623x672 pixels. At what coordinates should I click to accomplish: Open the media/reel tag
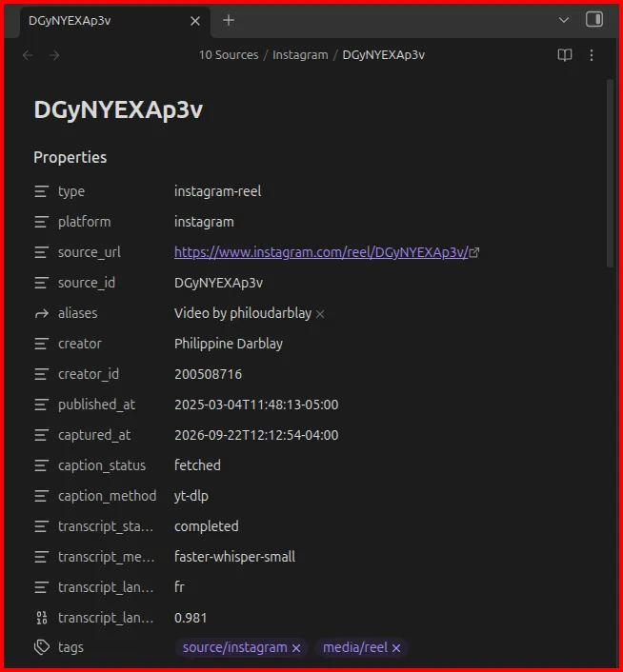pyautogui.click(x=355, y=647)
